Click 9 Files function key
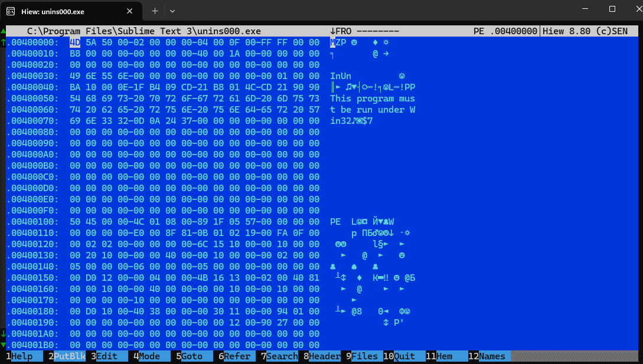 pos(364,356)
